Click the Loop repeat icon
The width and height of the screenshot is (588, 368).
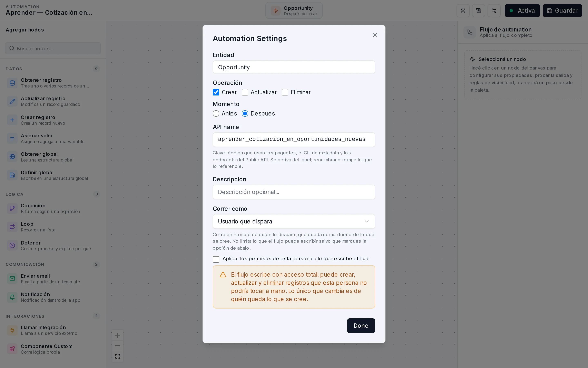point(12,227)
